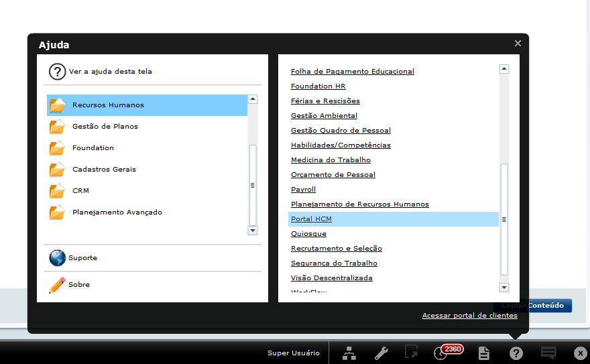Open Foundation HR link
The image size is (590, 364).
tap(318, 86)
